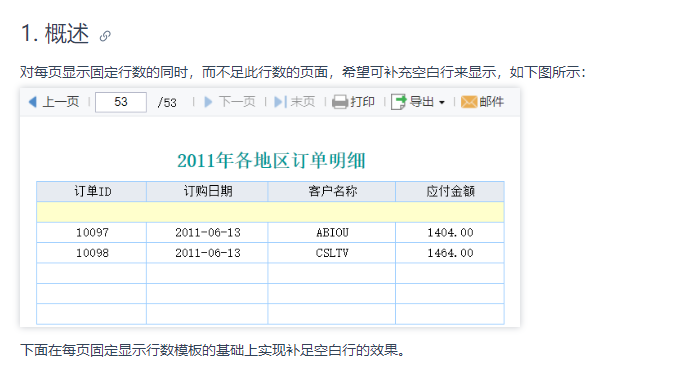Click the 应付金额 column header
691x368 pixels.
(450, 191)
